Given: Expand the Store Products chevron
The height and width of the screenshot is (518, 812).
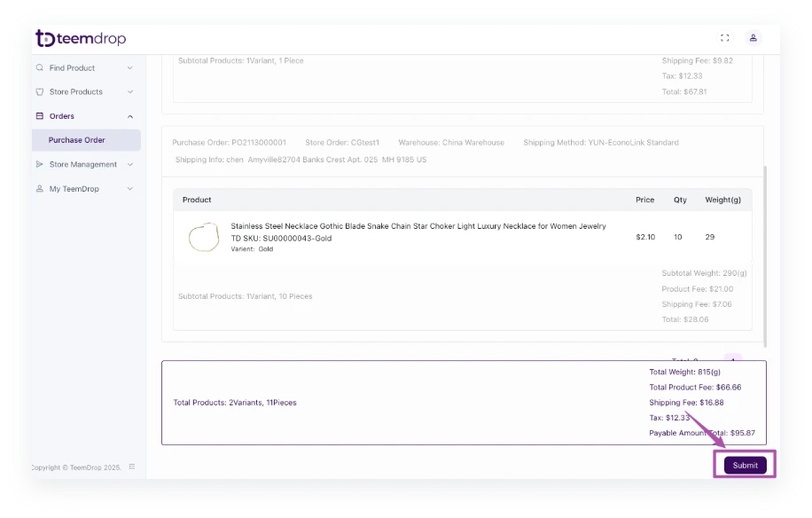Looking at the screenshot, I should tap(130, 92).
